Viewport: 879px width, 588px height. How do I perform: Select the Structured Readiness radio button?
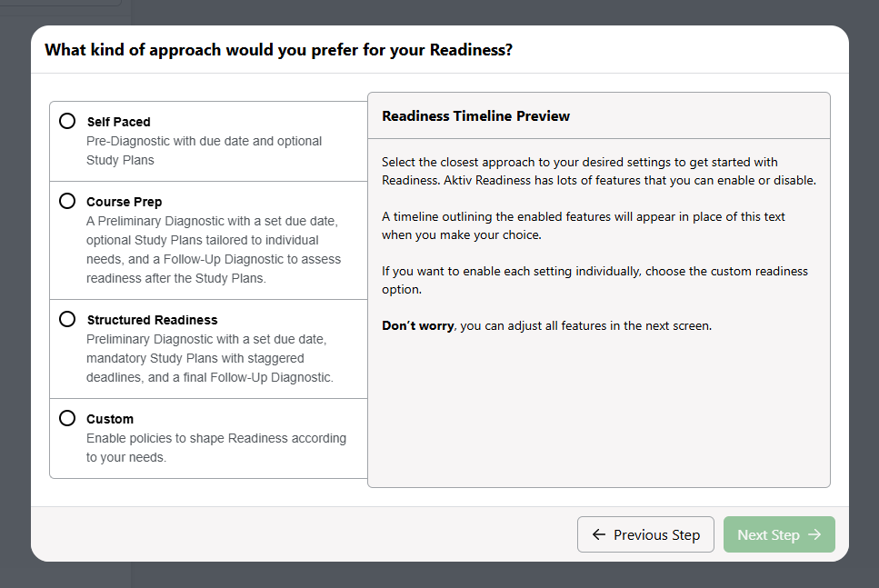(x=67, y=319)
